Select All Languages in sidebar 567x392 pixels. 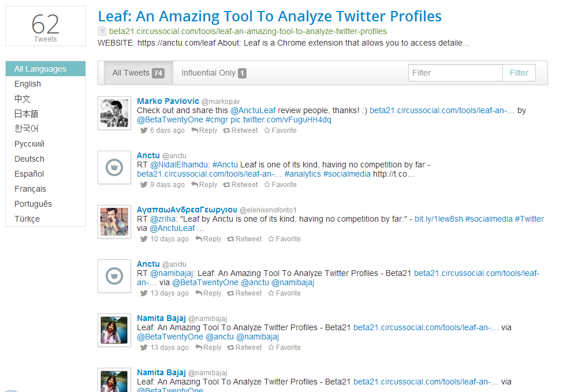40,69
